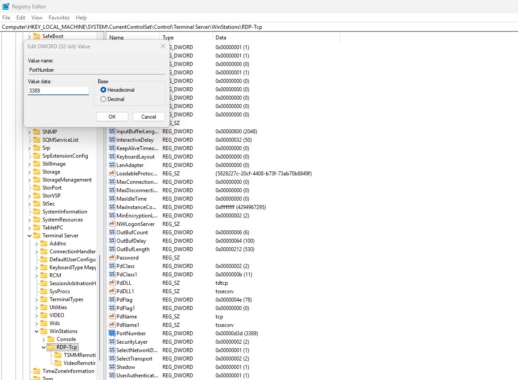Select the SystemInformation tree item

[x=64, y=212]
